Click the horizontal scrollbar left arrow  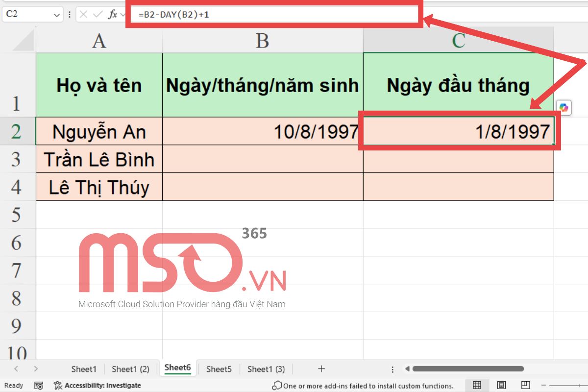406,369
